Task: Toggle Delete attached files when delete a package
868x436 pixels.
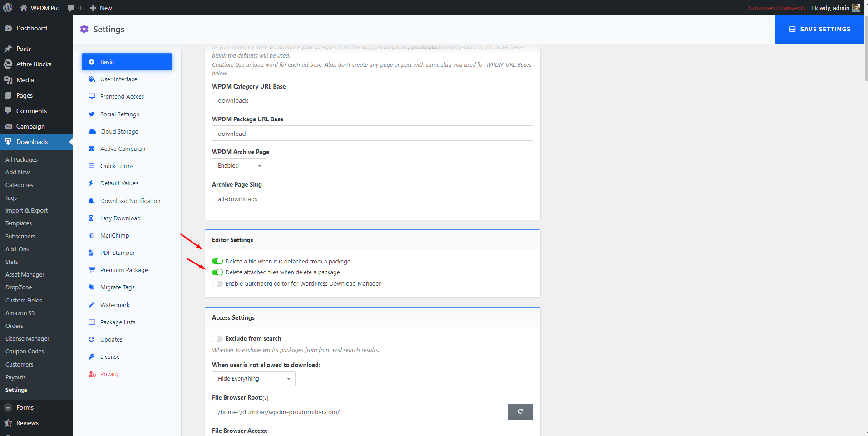Action: click(x=217, y=272)
